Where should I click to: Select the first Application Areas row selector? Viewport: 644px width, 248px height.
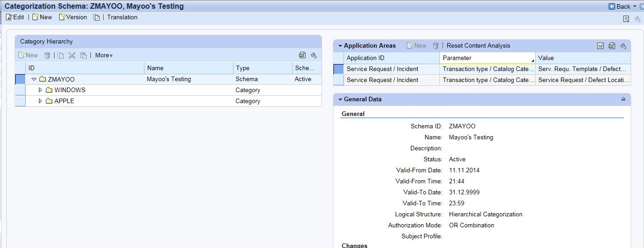(x=339, y=69)
